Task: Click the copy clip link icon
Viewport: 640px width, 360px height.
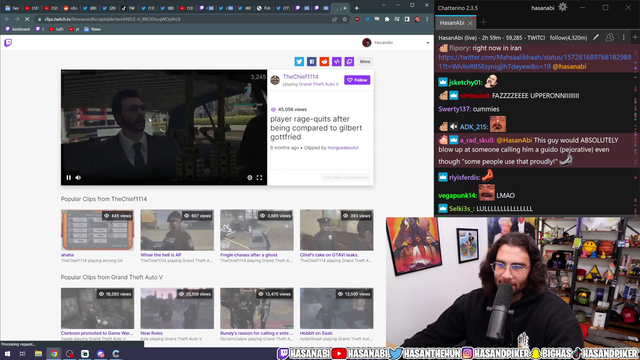Action: click(x=349, y=61)
